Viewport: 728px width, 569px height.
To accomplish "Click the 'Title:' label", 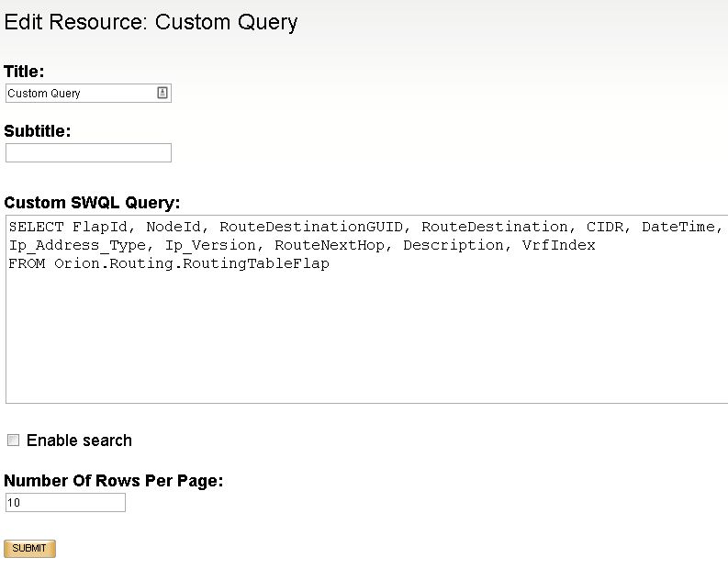I will click(x=24, y=71).
